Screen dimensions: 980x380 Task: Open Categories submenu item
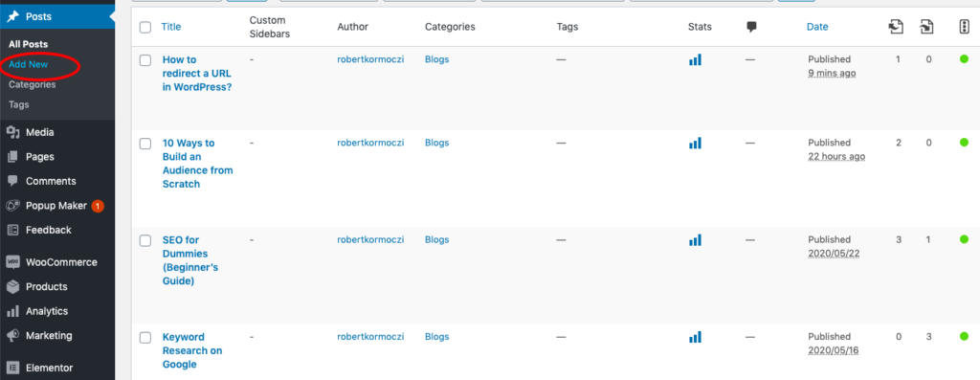[32, 84]
